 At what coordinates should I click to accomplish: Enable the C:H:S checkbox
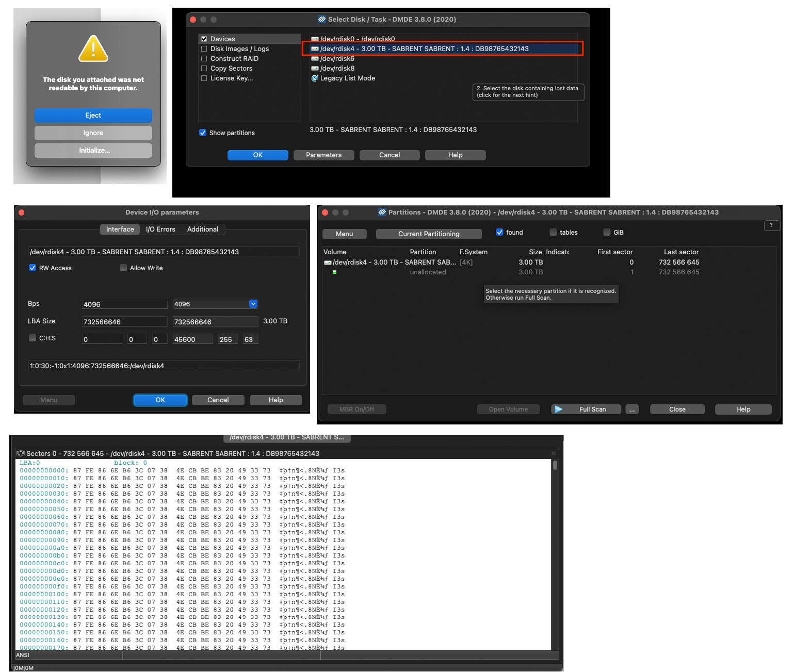click(33, 338)
